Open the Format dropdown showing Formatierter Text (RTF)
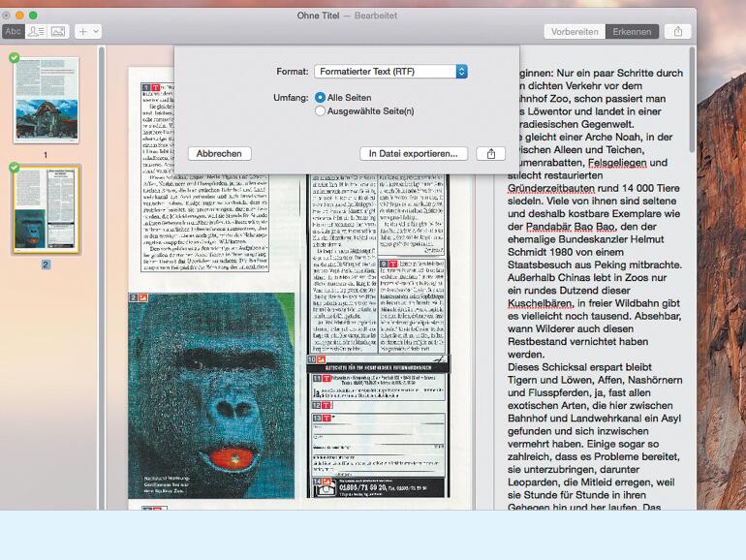The image size is (746, 560). tap(390, 72)
